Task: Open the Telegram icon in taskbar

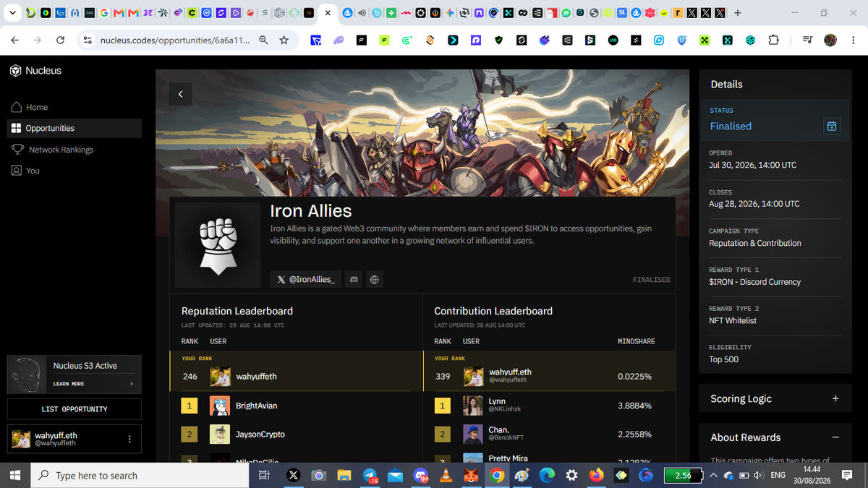Action: tap(369, 475)
